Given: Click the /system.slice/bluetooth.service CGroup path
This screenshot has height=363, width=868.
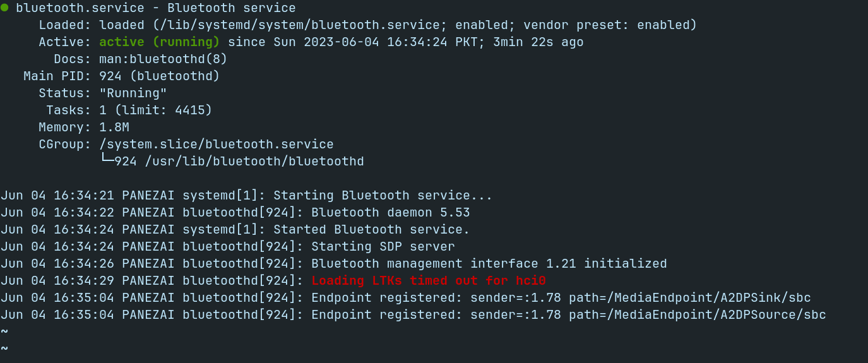Looking at the screenshot, I should tap(217, 145).
